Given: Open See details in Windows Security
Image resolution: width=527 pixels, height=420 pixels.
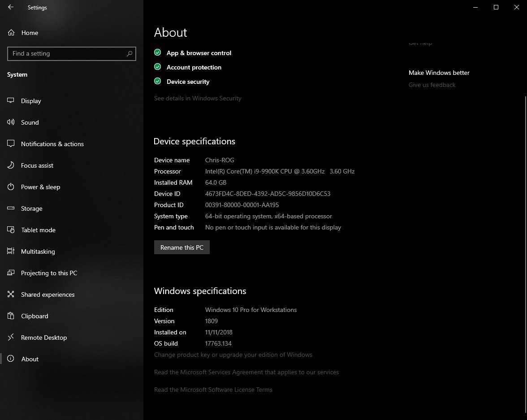Looking at the screenshot, I should pos(198,98).
